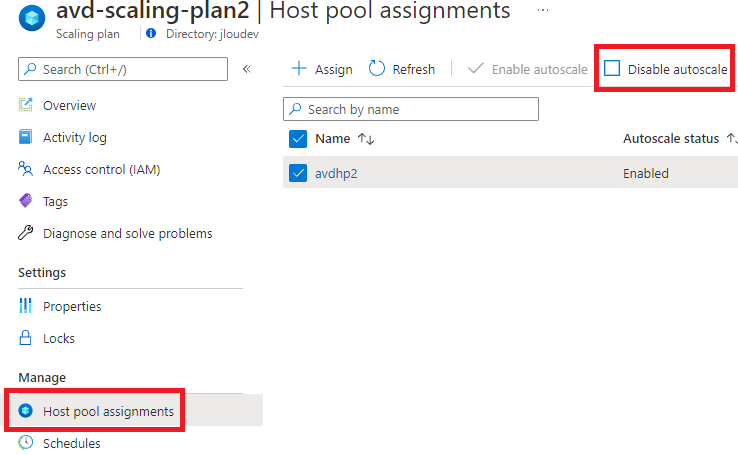Screen dimensions: 738x455
Task: Click the Refresh button label
Action: tap(414, 70)
